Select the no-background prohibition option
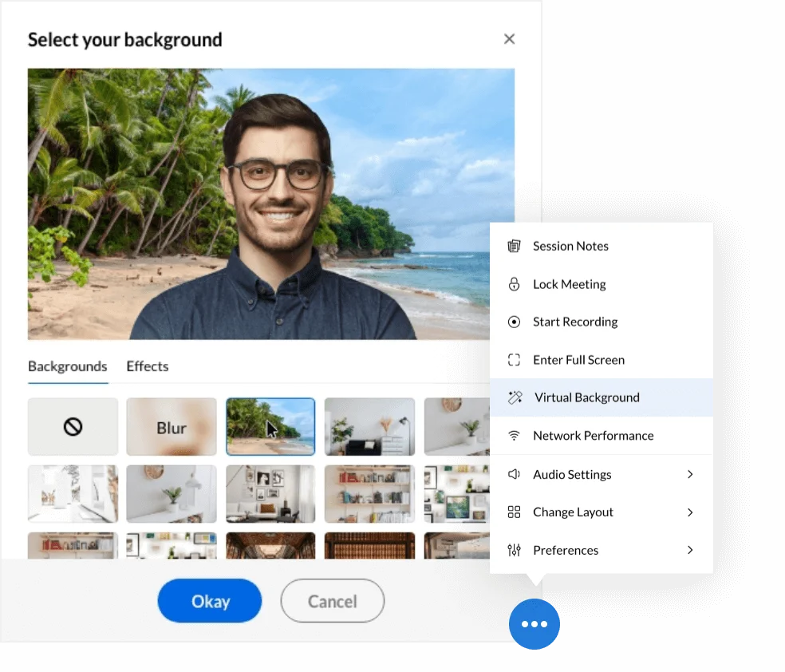Screen dimensions: 785x672 pyautogui.click(x=73, y=426)
